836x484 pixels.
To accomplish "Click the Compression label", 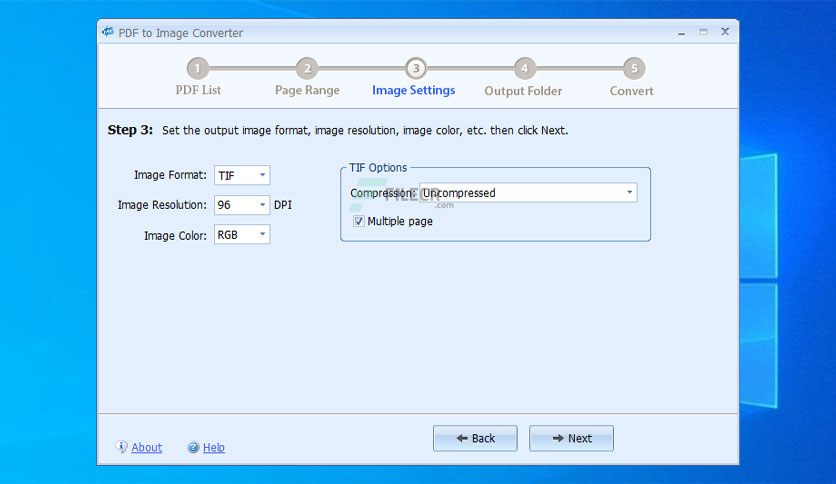I will click(x=383, y=193).
